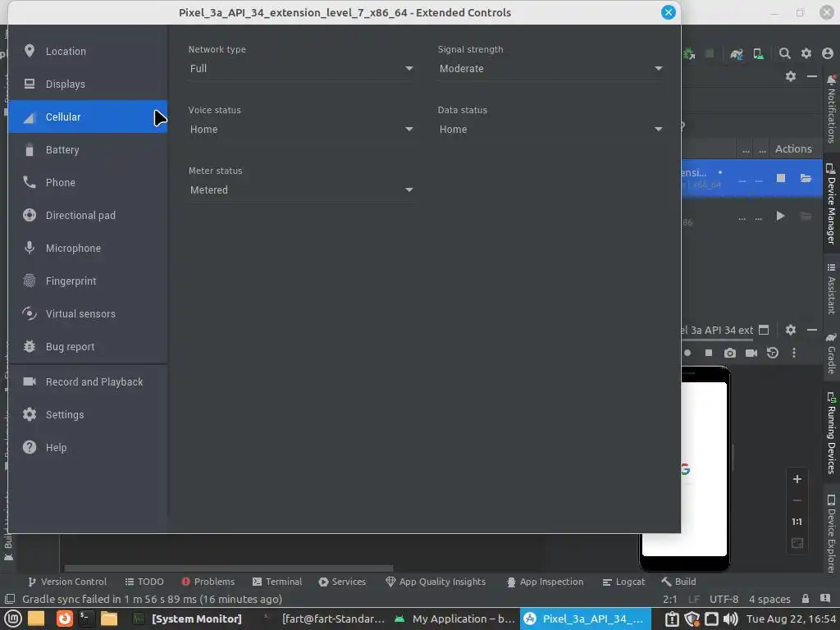This screenshot has height=630, width=840.
Task: Zoom in on the emulator with plus button
Action: click(x=797, y=479)
